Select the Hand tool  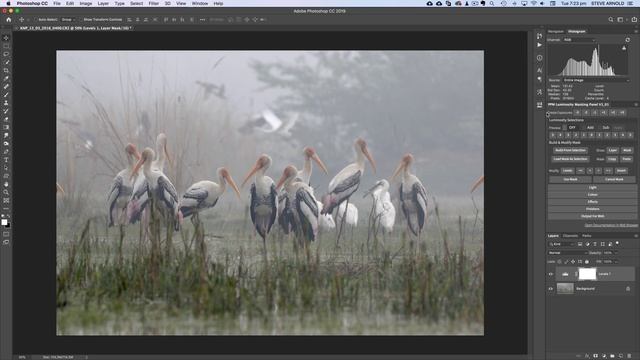(x=6, y=184)
